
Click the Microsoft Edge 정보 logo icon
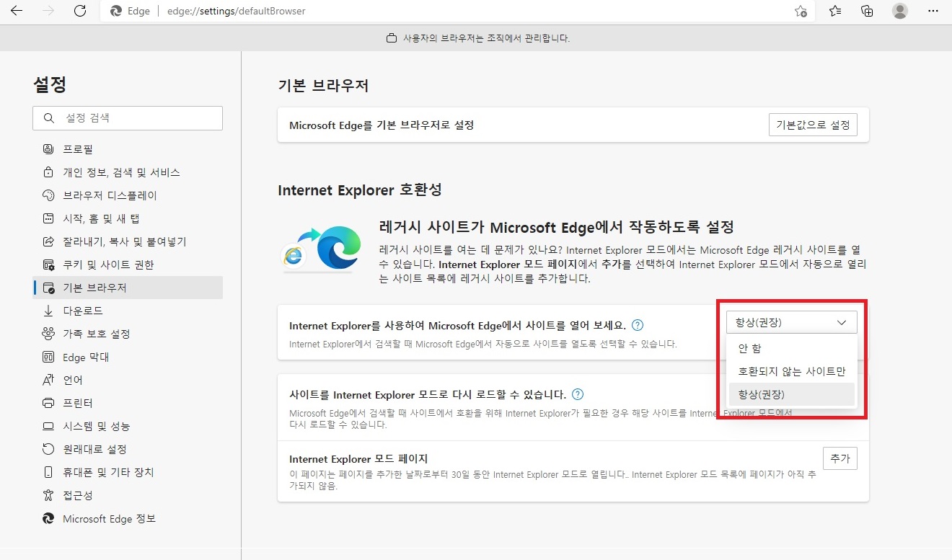tap(48, 518)
